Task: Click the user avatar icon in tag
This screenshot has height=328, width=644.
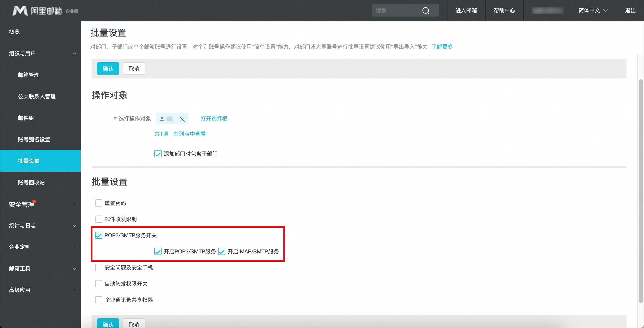Action: [162, 119]
